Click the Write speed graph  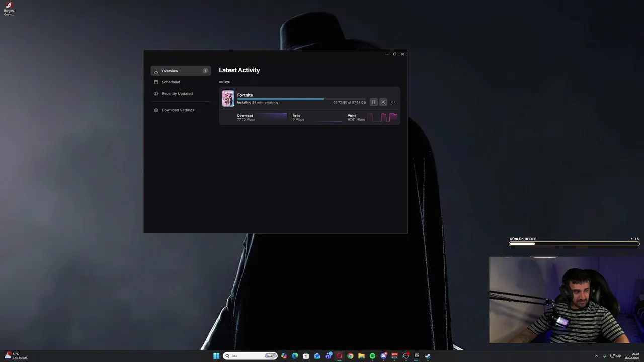click(382, 117)
